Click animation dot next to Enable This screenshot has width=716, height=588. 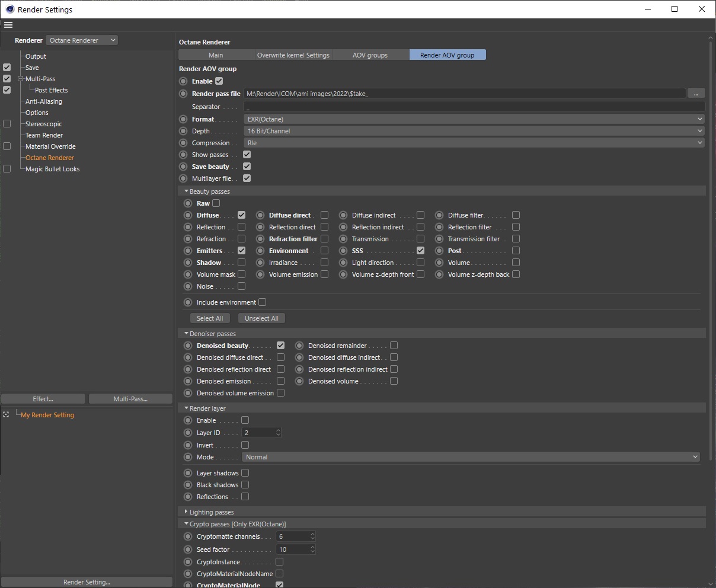[183, 81]
